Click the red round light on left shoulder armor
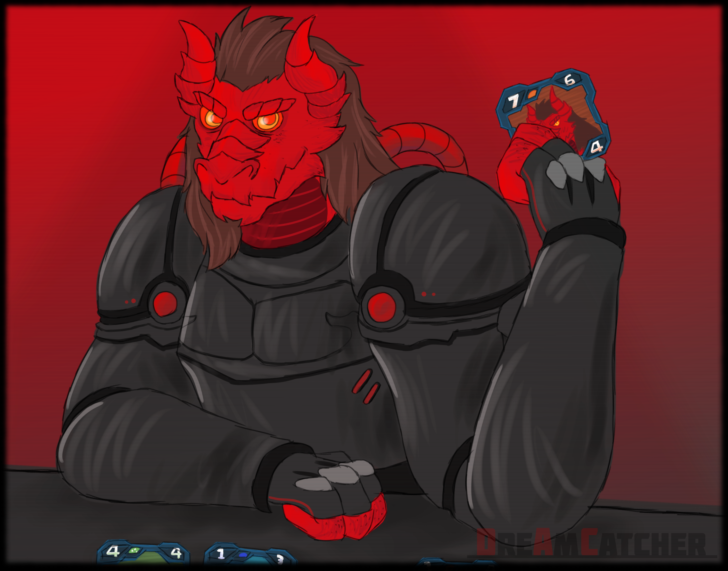This screenshot has height=571, width=728. point(165,304)
